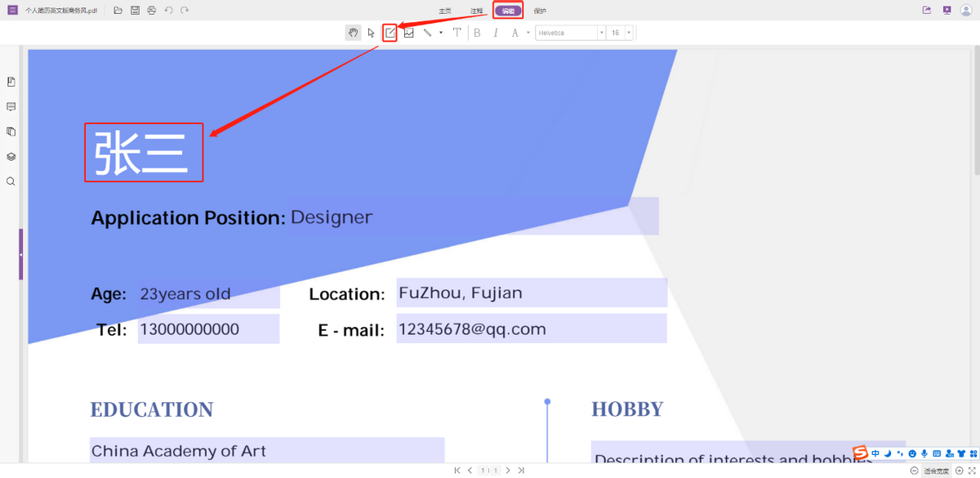Viewport: 980px width, 478px height.
Task: Expand the collapsed left side panel handle
Action: click(21, 255)
